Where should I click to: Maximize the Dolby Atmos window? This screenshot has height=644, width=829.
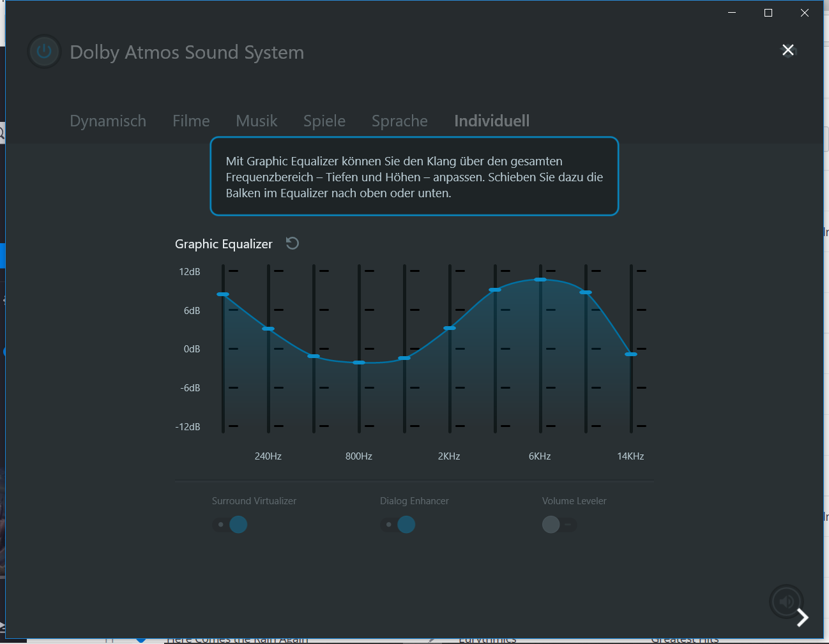coord(768,13)
